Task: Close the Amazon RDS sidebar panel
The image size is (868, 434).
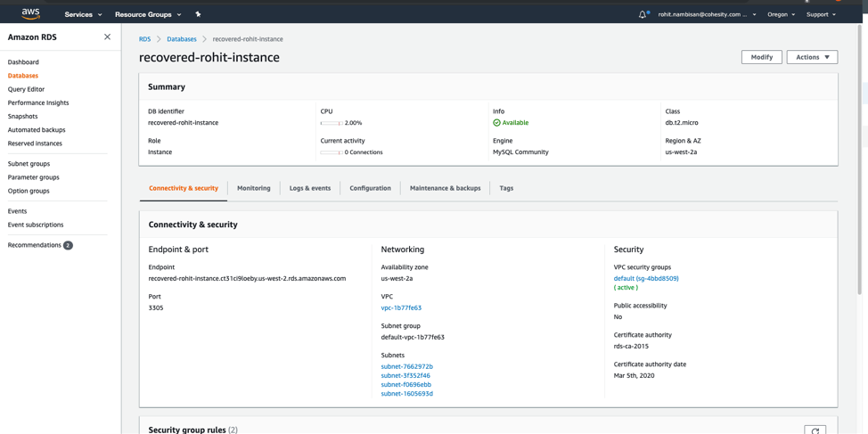Action: pos(108,37)
